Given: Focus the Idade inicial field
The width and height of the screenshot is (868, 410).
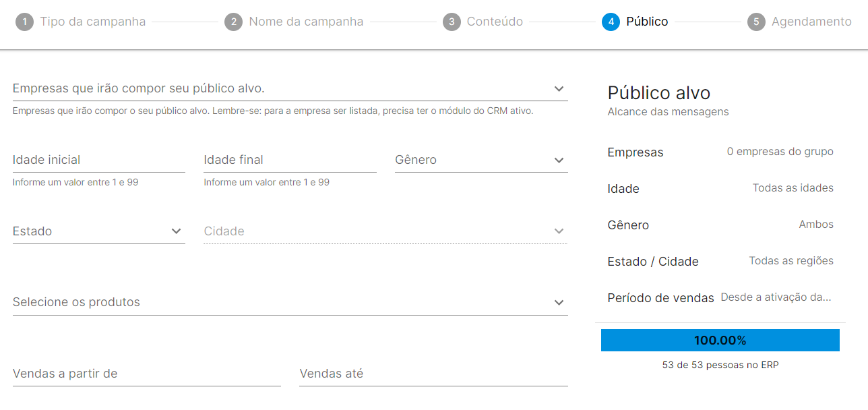Looking at the screenshot, I should (98, 160).
